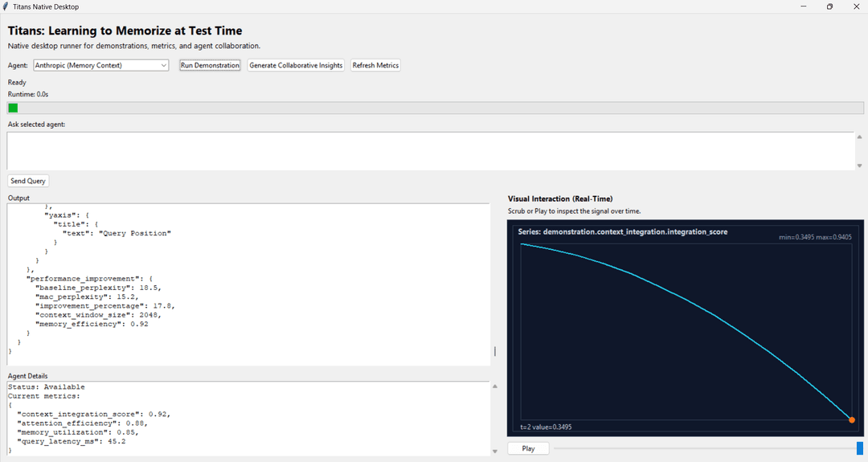868x462 pixels.
Task: Open the Agent selection combo box
Action: click(100, 65)
